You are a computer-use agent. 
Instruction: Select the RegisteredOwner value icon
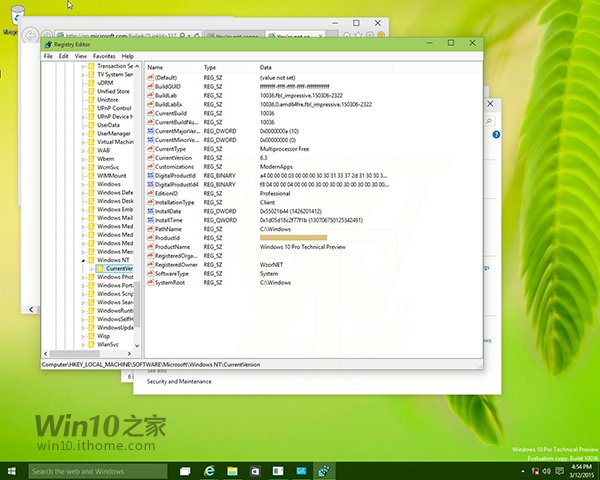tap(150, 265)
